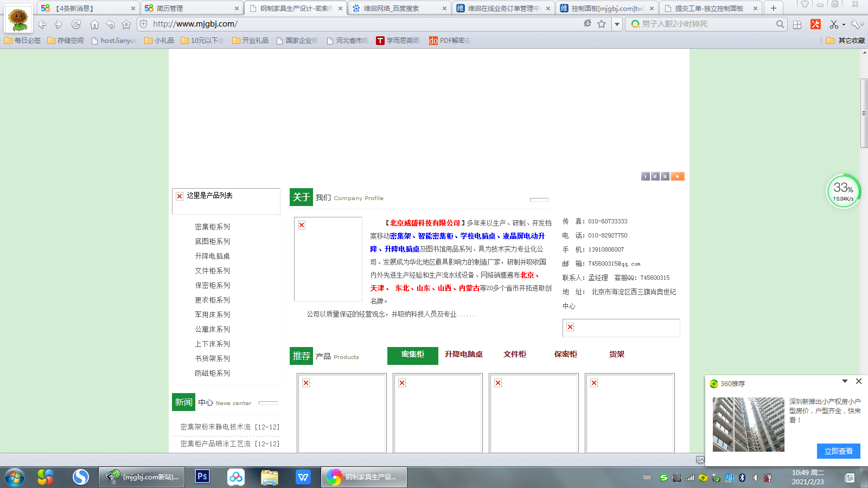The width and height of the screenshot is (868, 488).
Task: Open Photoshop from the taskbar
Action: [202, 477]
